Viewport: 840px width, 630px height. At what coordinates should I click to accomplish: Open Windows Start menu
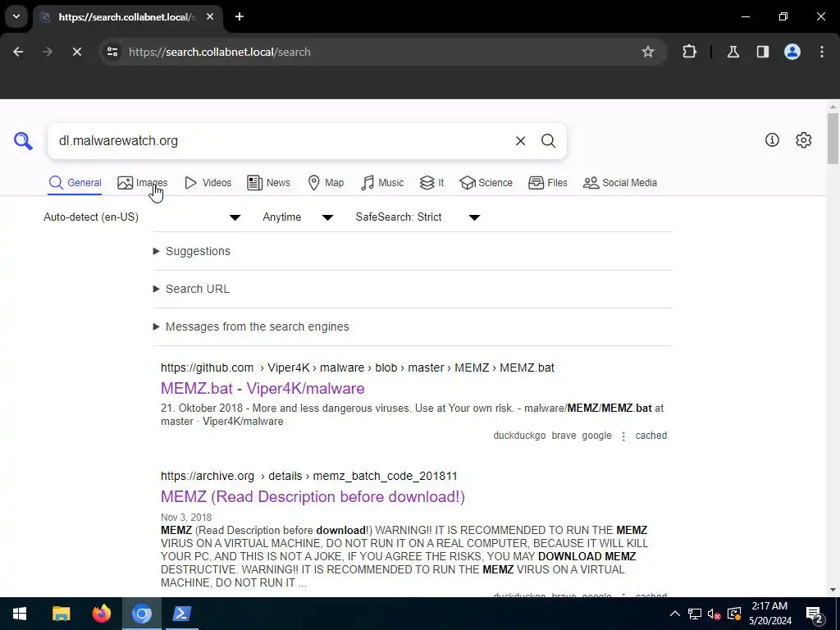point(20,614)
